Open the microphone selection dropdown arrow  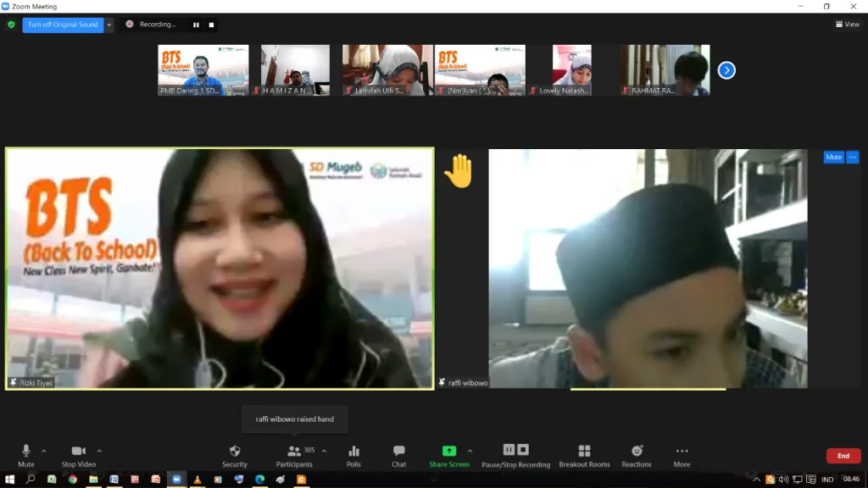pyautogui.click(x=42, y=452)
